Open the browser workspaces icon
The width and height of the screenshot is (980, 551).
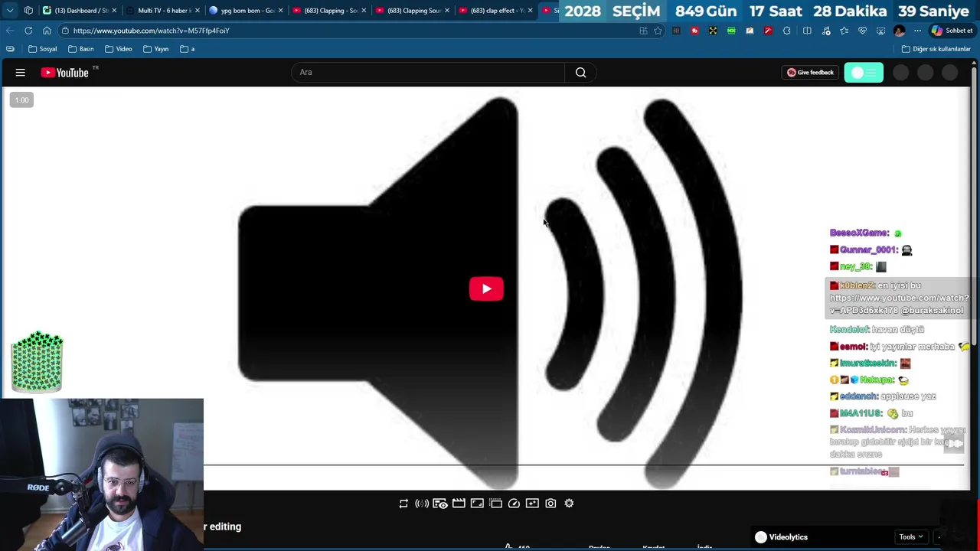click(28, 11)
